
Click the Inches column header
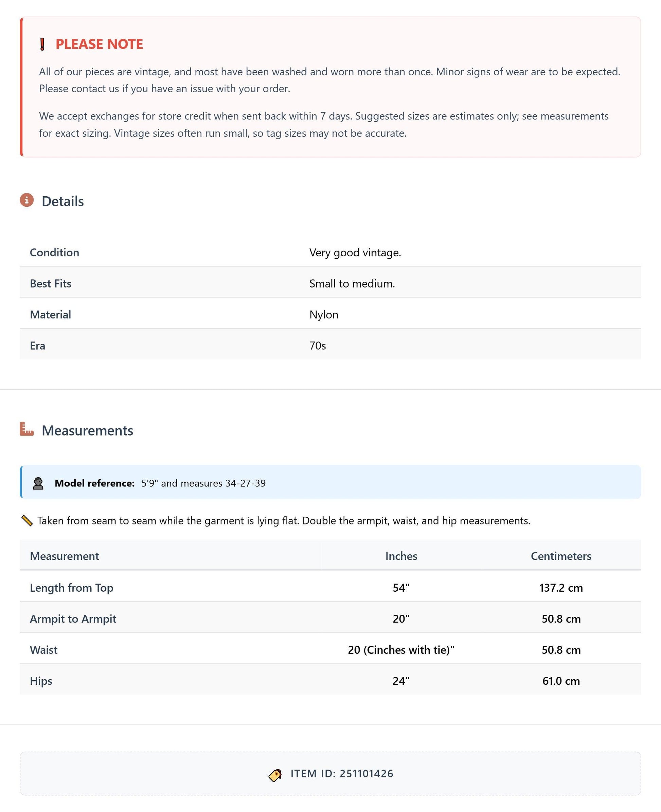pyautogui.click(x=401, y=556)
